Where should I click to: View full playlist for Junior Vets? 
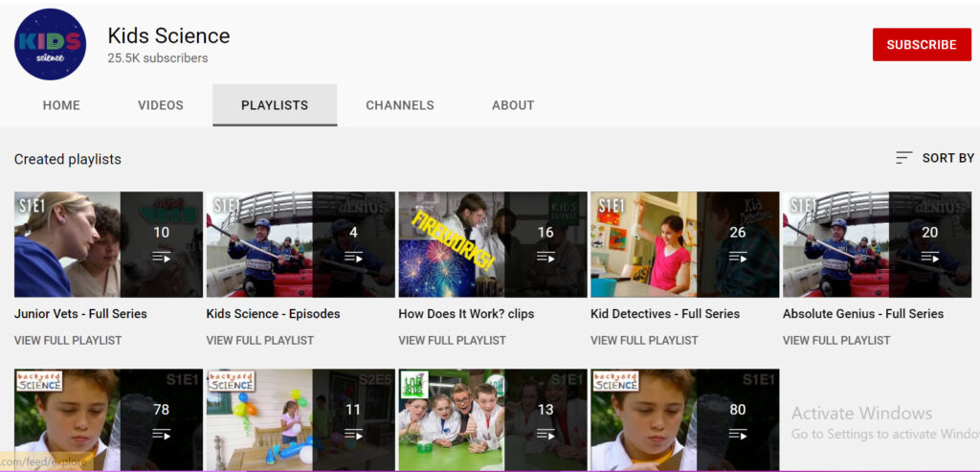click(x=68, y=340)
